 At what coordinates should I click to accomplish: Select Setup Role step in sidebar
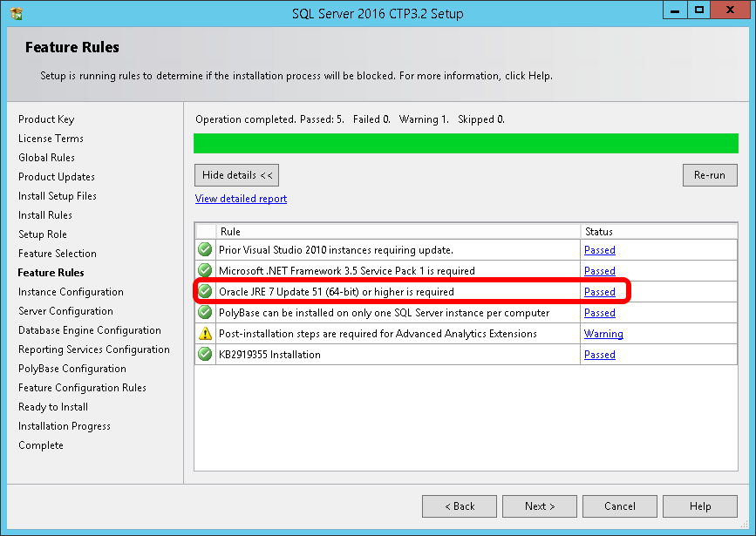click(43, 234)
